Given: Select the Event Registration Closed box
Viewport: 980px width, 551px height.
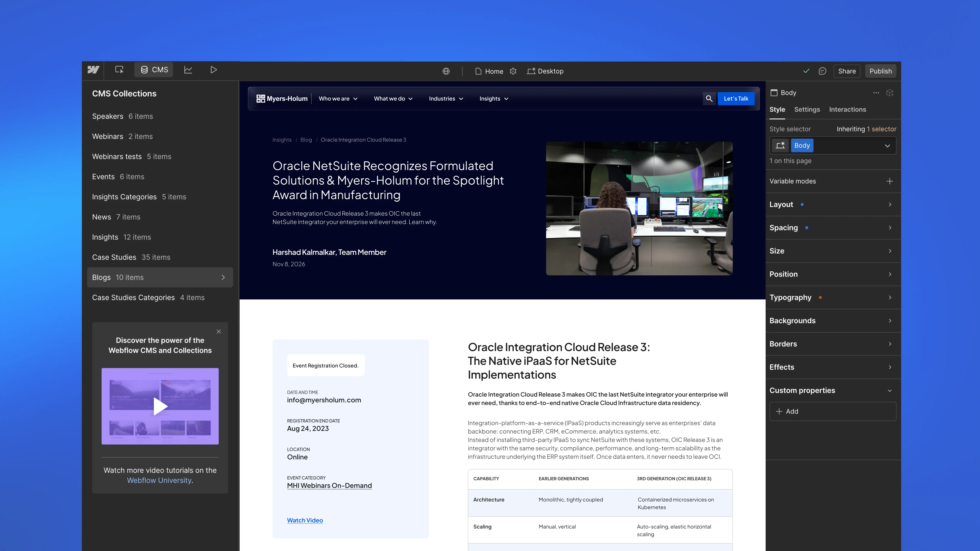Looking at the screenshot, I should tap(326, 365).
